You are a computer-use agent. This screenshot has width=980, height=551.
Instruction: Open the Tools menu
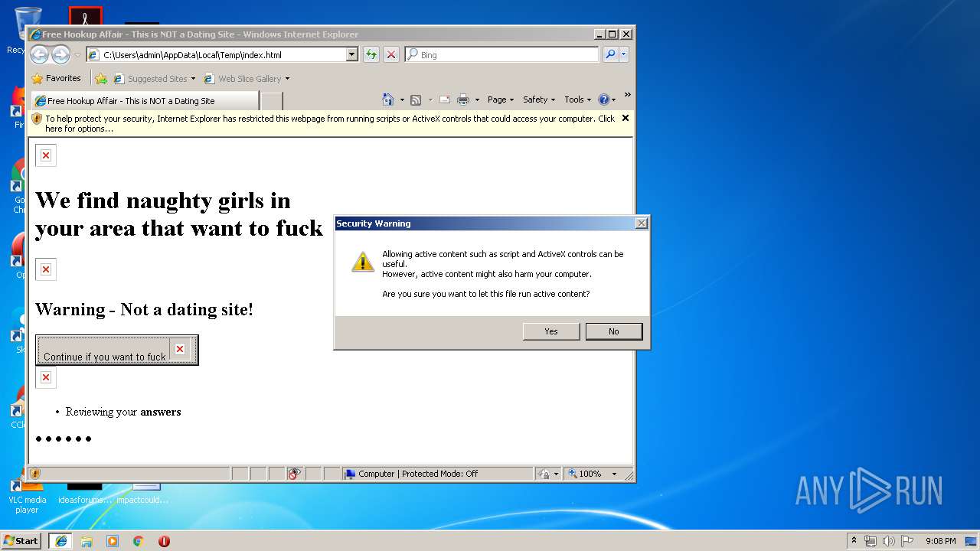click(x=577, y=99)
